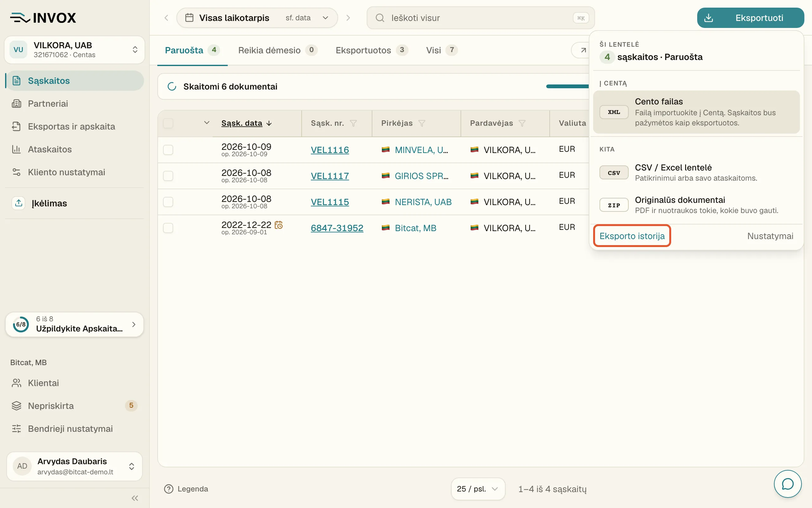Click the Įkėlimas upload icon
The width and height of the screenshot is (812, 508).
tap(19, 203)
